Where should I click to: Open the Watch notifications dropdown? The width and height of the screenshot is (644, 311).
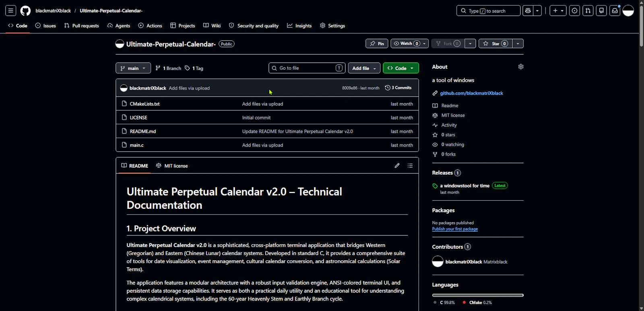tap(410, 43)
